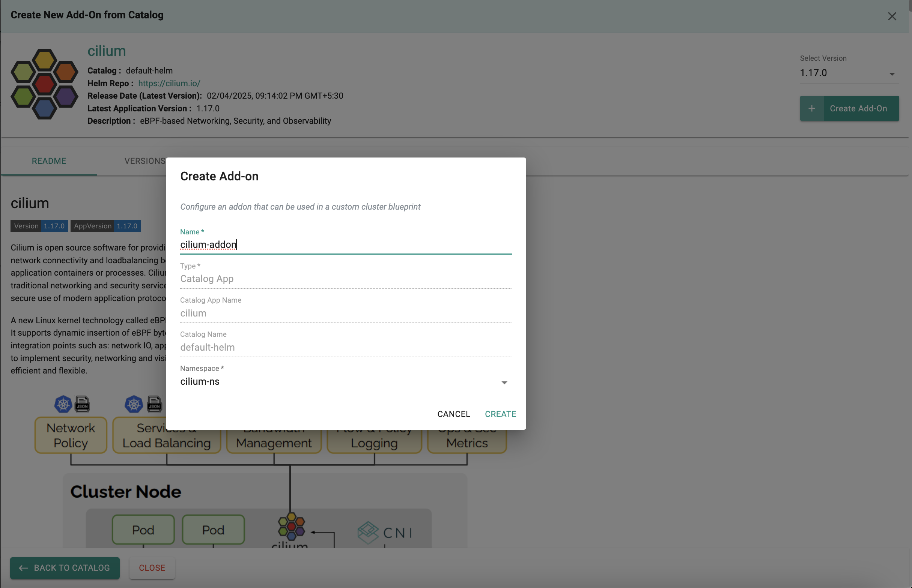
Task: Click the AppVersion 1.17.0 badge
Action: click(106, 226)
